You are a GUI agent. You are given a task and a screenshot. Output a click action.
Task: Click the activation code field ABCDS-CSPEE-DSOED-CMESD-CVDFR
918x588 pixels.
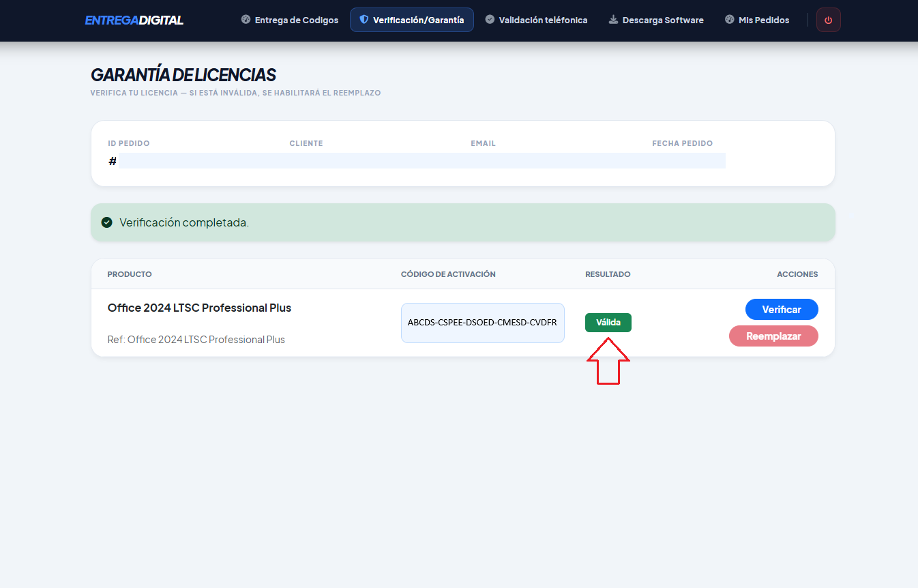coord(483,323)
